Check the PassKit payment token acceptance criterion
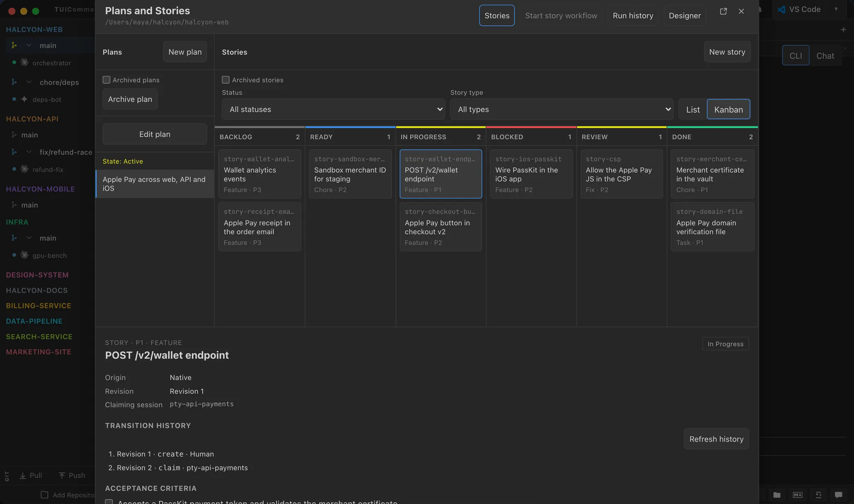Screen dimensions: 854x504 tap(109, 502)
